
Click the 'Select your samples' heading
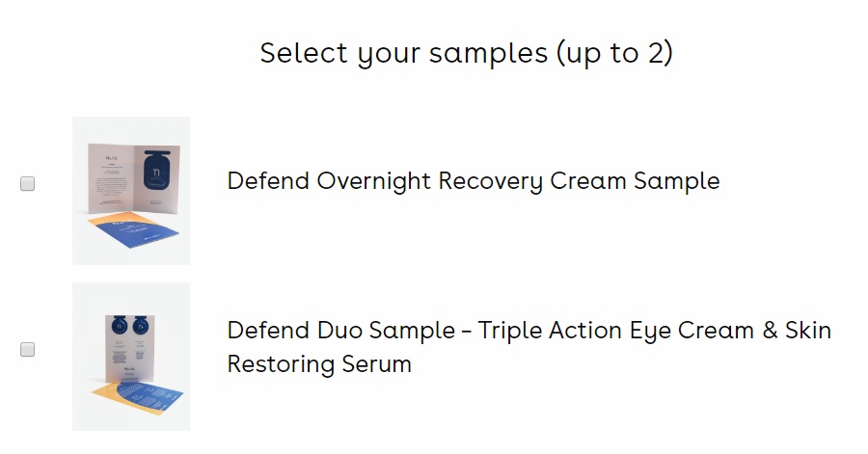[x=466, y=53]
